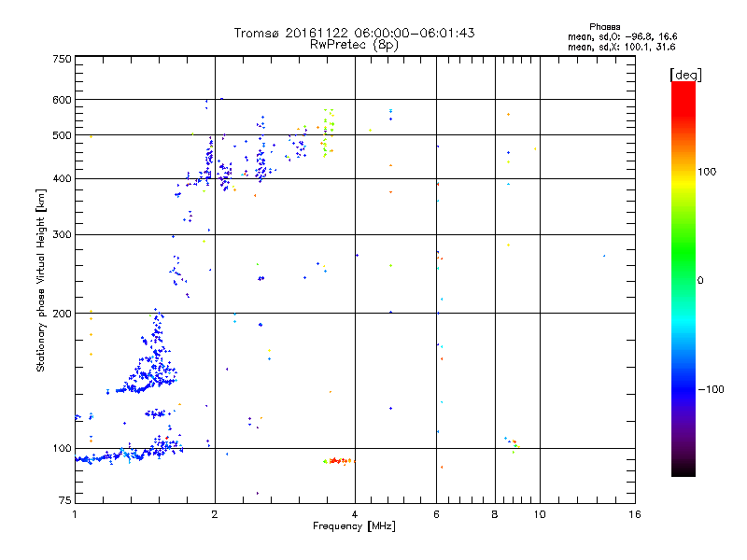Screen dimensions: 747x560
Task: Click the x-axis tick label '6'
Action: coord(436,514)
